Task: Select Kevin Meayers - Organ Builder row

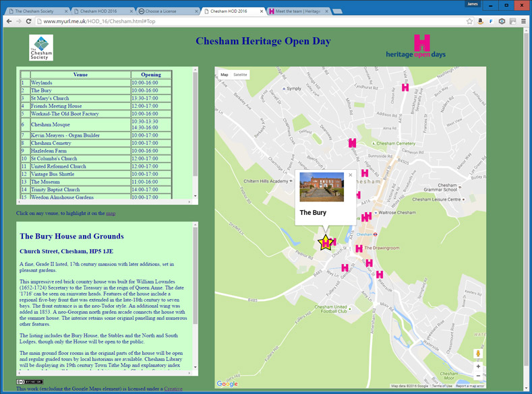Action: pos(96,135)
